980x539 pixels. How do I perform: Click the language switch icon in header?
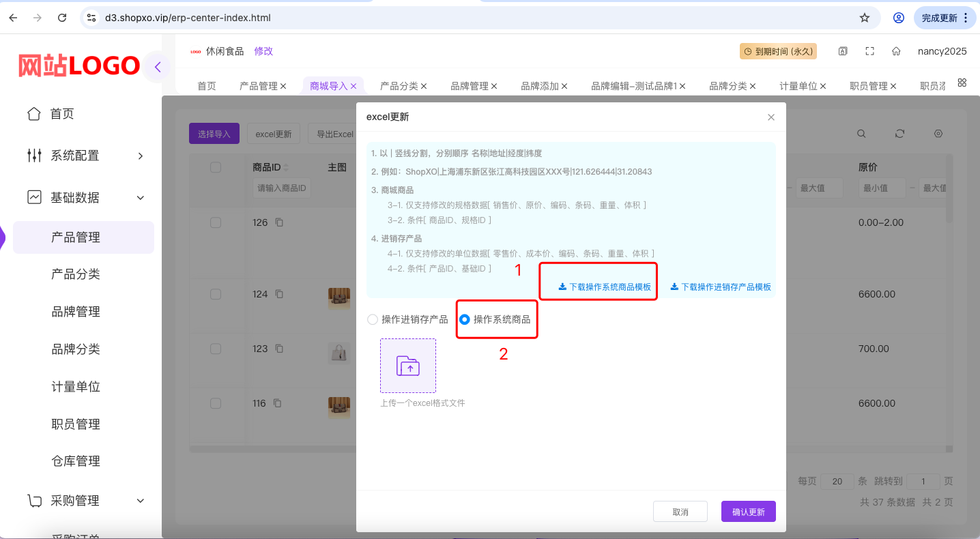click(844, 51)
